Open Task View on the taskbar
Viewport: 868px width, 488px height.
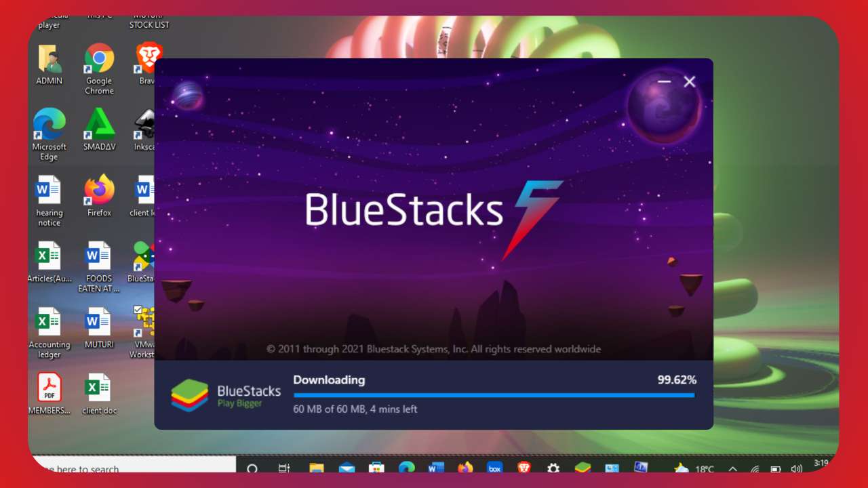[x=283, y=468]
